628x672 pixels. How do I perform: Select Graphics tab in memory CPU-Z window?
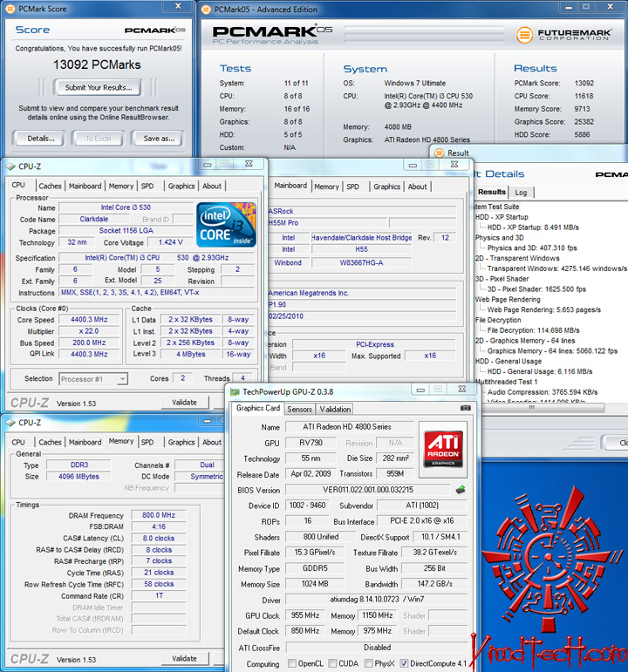(x=181, y=442)
